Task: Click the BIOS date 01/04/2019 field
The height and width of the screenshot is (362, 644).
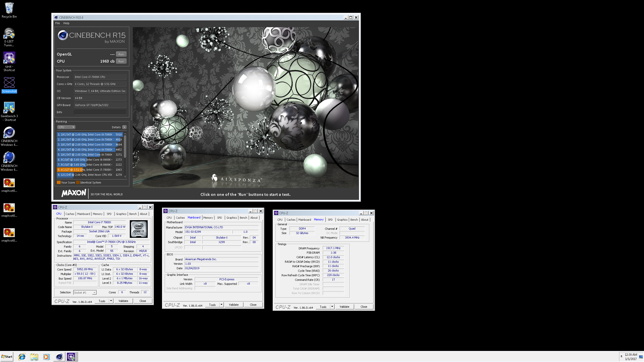Action: tap(221, 268)
